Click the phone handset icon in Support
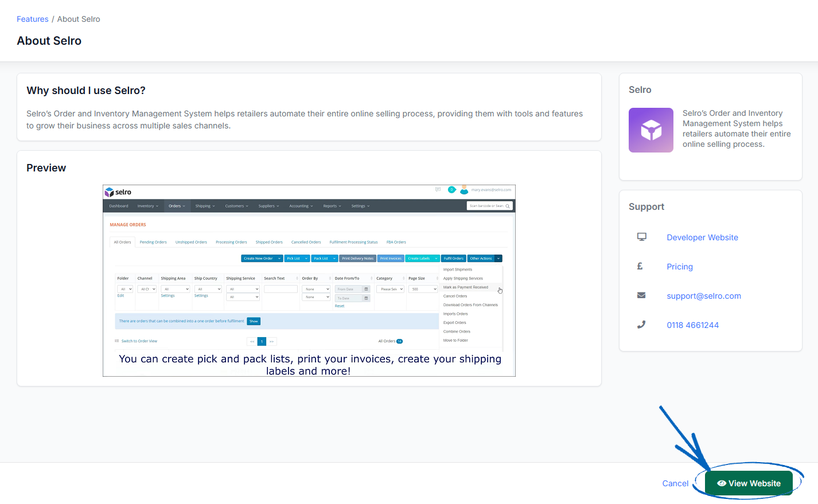This screenshot has height=504, width=818. pos(641,325)
